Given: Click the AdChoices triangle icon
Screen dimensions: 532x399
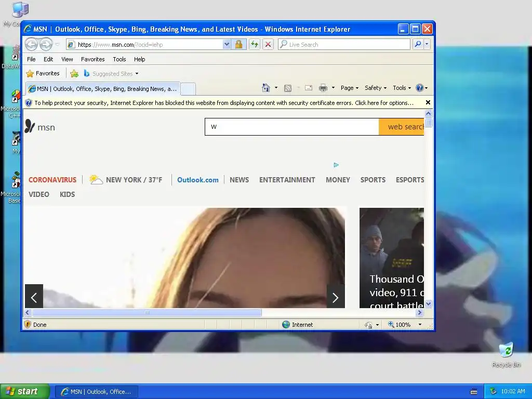Looking at the screenshot, I should (x=336, y=165).
